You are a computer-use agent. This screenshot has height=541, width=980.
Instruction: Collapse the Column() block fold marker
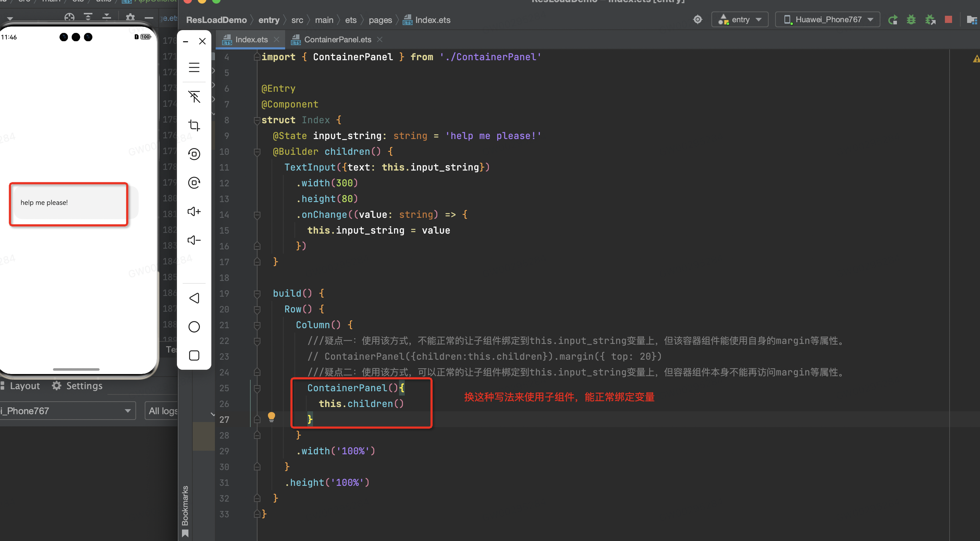257,325
